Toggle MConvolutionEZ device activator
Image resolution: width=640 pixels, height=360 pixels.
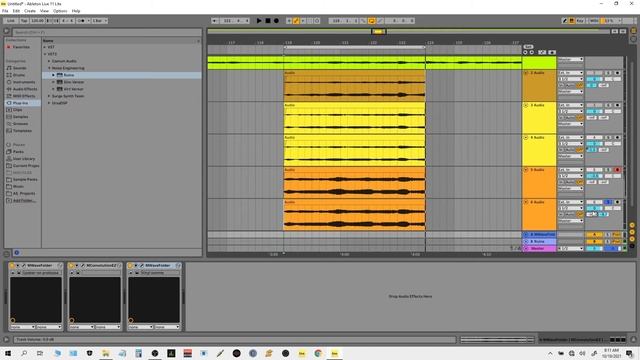click(71, 266)
